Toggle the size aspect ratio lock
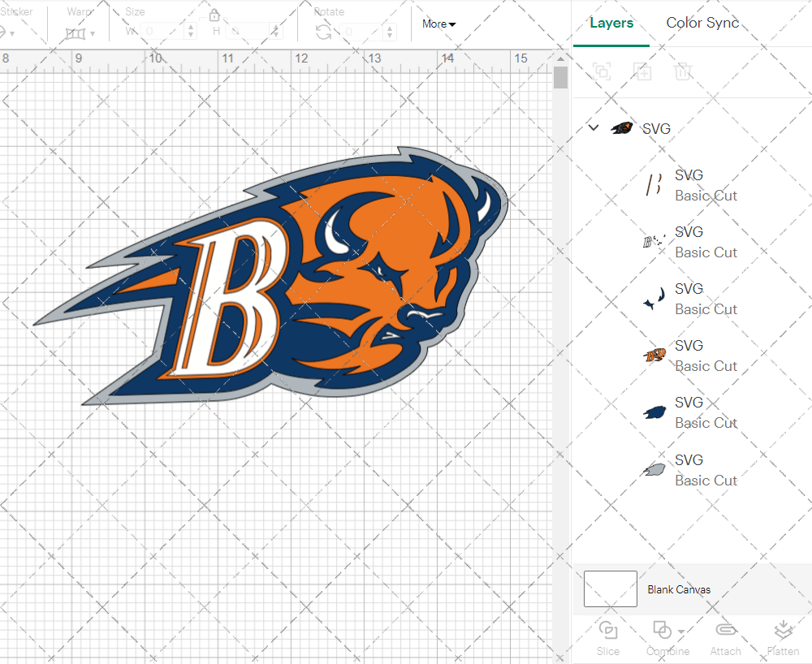This screenshot has height=664, width=812. 214,15
